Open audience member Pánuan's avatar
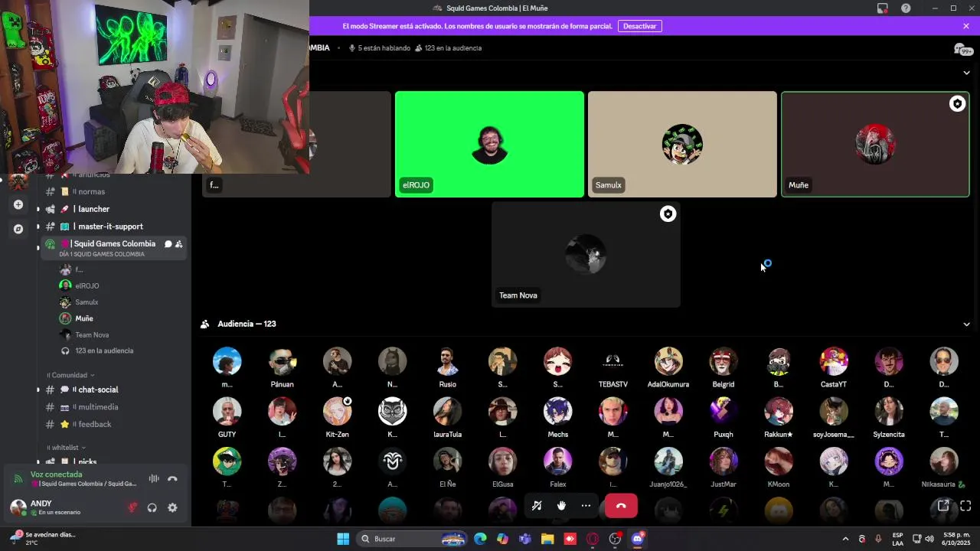The height and width of the screenshot is (551, 980). pos(282,361)
